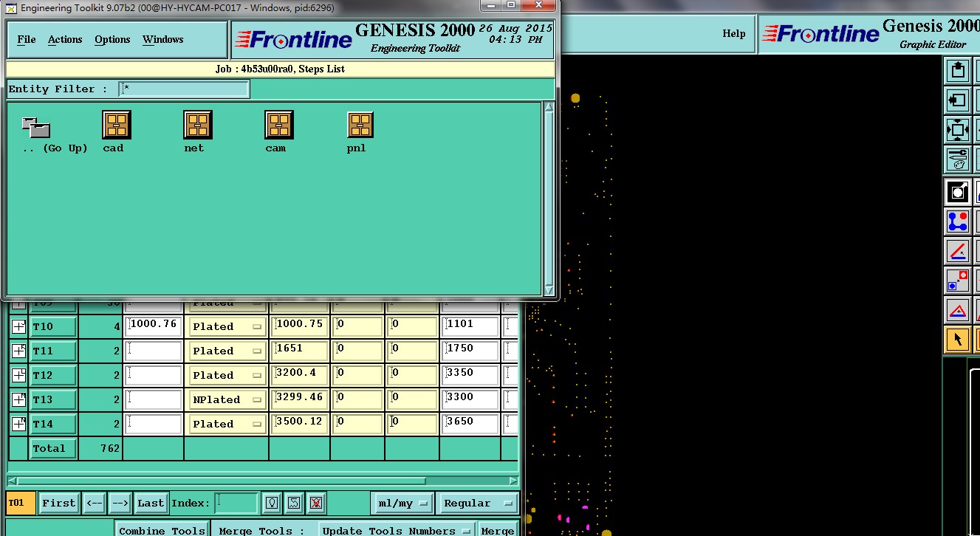Click the left-arrow page icon in Graphic Editor
The width and height of the screenshot is (980, 536).
pyautogui.click(x=958, y=100)
